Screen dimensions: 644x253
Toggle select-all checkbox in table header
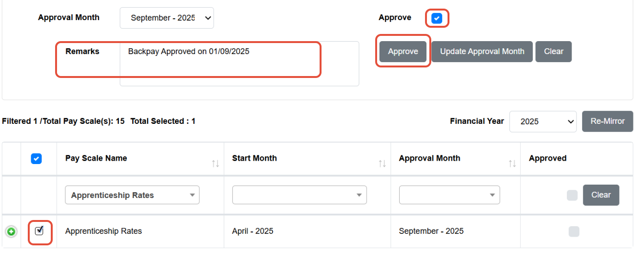(x=36, y=158)
